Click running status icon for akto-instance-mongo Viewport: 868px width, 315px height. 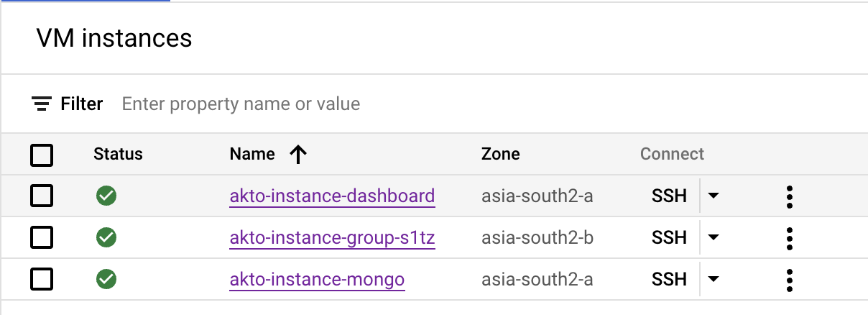click(106, 279)
